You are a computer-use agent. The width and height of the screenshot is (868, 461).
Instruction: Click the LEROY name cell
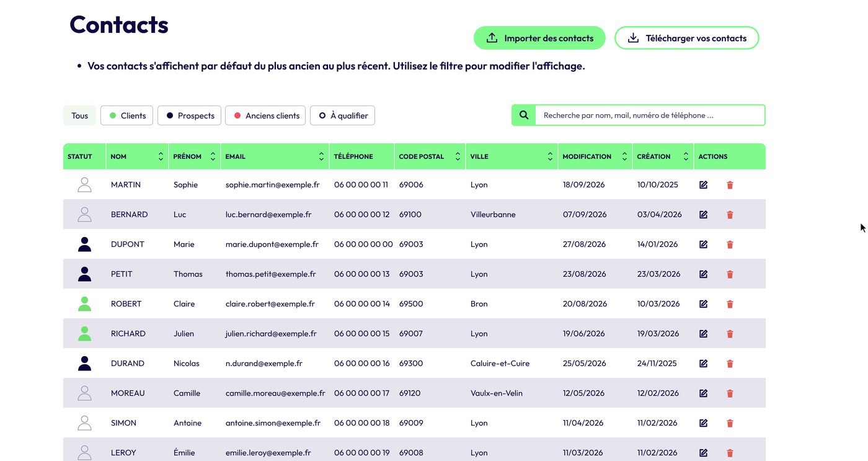[123, 453]
